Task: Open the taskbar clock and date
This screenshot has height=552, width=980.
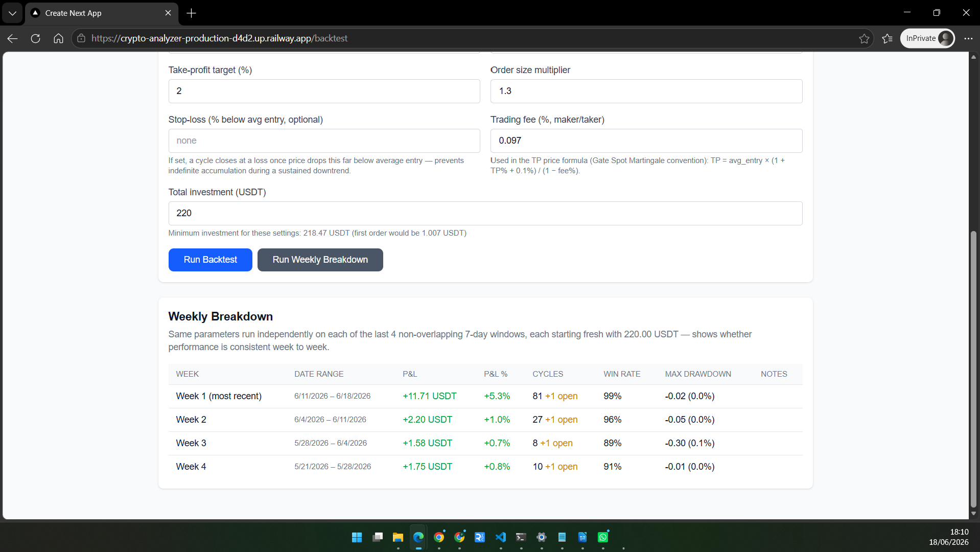Action: coord(948,537)
